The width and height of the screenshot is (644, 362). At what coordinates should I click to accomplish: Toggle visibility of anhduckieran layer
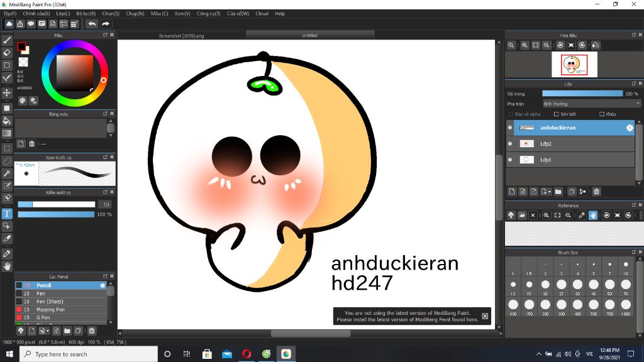point(510,128)
